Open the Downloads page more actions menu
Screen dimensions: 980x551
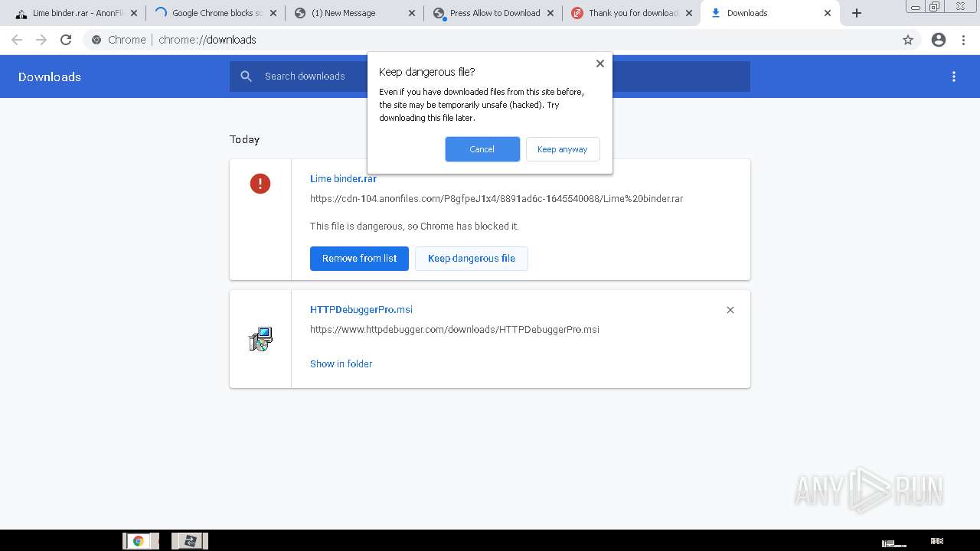(954, 77)
